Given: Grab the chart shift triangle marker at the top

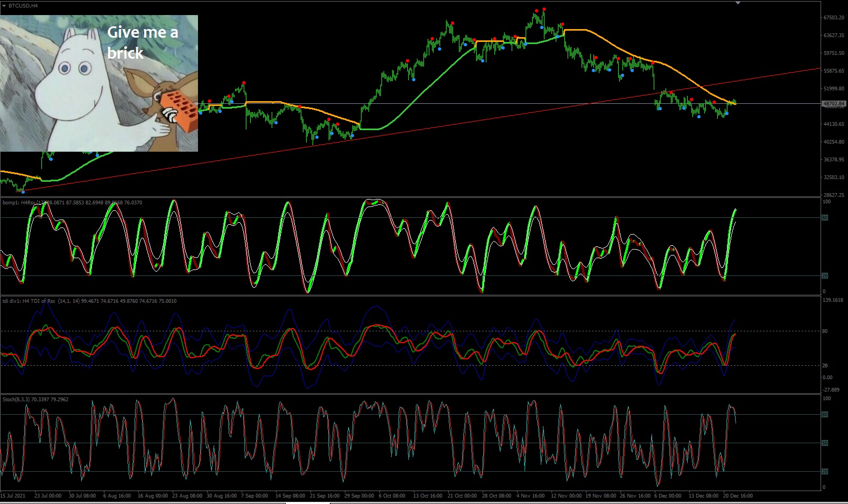Looking at the screenshot, I should (738, 3).
